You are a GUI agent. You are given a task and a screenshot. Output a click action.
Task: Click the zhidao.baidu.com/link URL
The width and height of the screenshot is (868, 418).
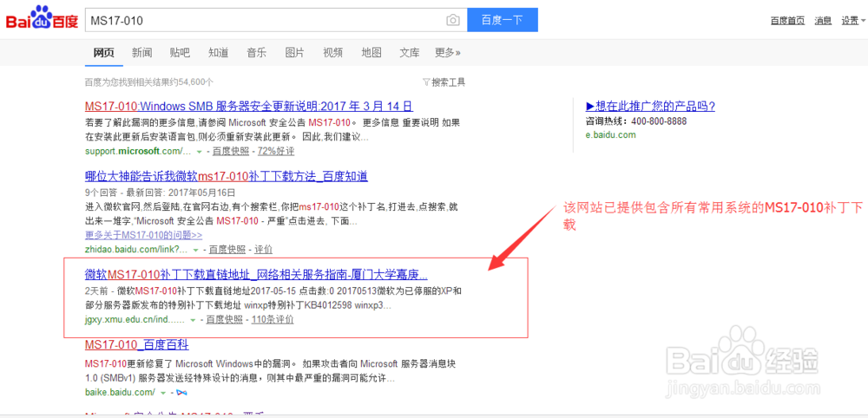point(136,250)
